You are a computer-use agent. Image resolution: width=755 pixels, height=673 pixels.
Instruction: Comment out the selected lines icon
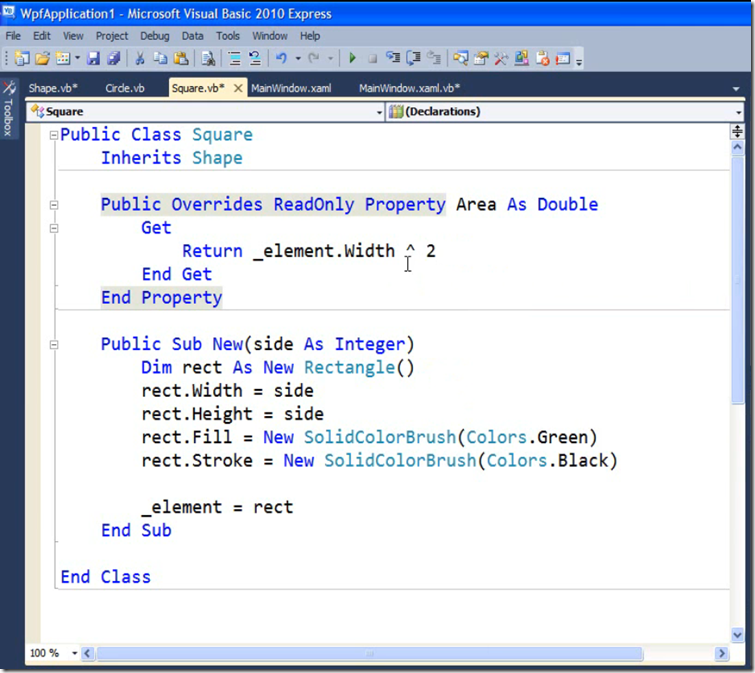click(234, 58)
